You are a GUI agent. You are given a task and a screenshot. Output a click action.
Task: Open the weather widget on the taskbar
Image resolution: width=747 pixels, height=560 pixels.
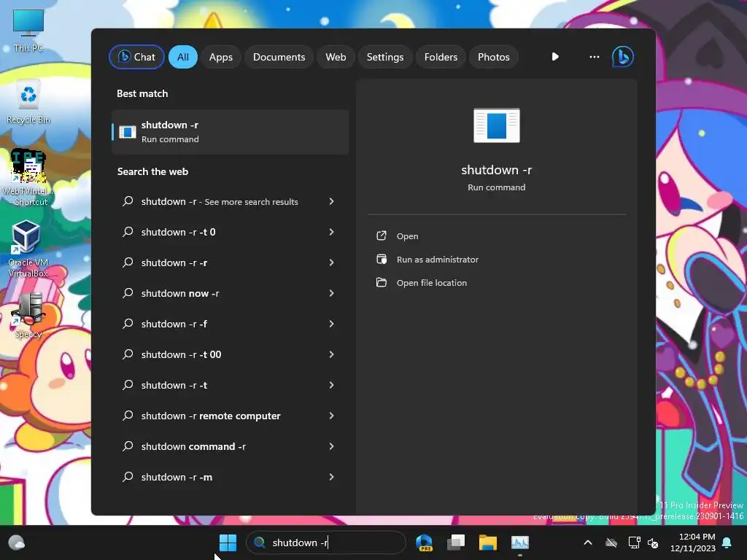[x=17, y=542]
